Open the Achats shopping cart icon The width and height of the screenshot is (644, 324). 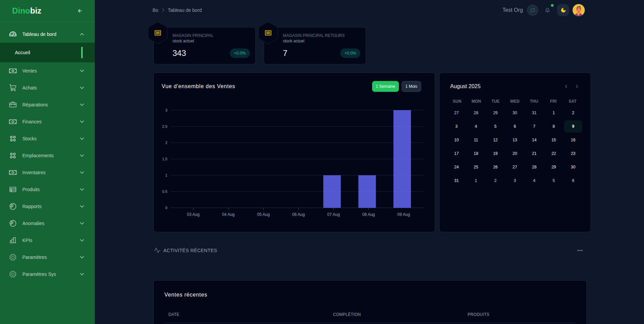tap(13, 87)
